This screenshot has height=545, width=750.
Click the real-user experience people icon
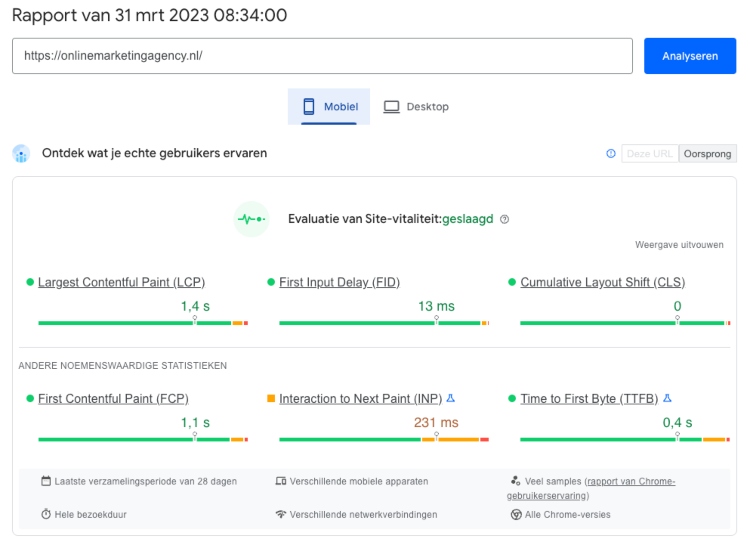click(x=21, y=154)
